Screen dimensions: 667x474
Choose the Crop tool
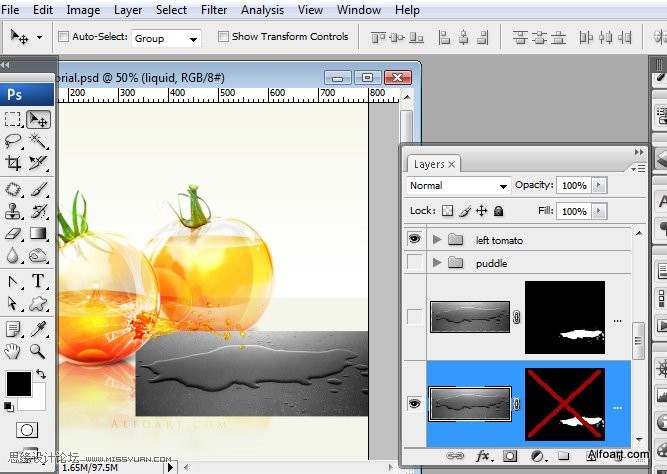13,163
